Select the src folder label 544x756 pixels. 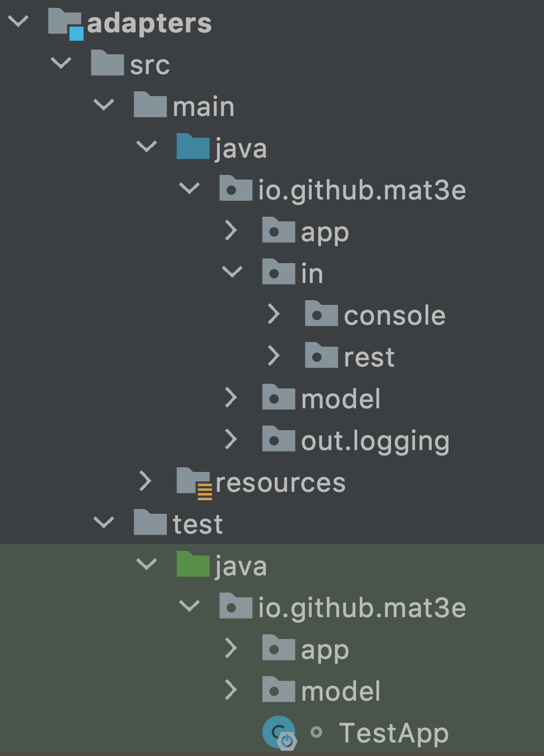click(x=150, y=65)
